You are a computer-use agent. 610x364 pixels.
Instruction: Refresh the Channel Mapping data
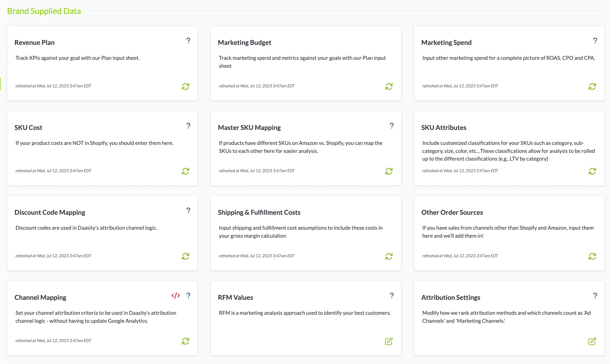pyautogui.click(x=185, y=341)
